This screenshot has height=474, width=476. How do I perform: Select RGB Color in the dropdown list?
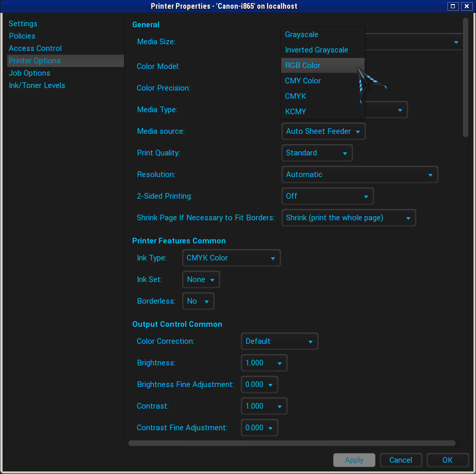[323, 65]
